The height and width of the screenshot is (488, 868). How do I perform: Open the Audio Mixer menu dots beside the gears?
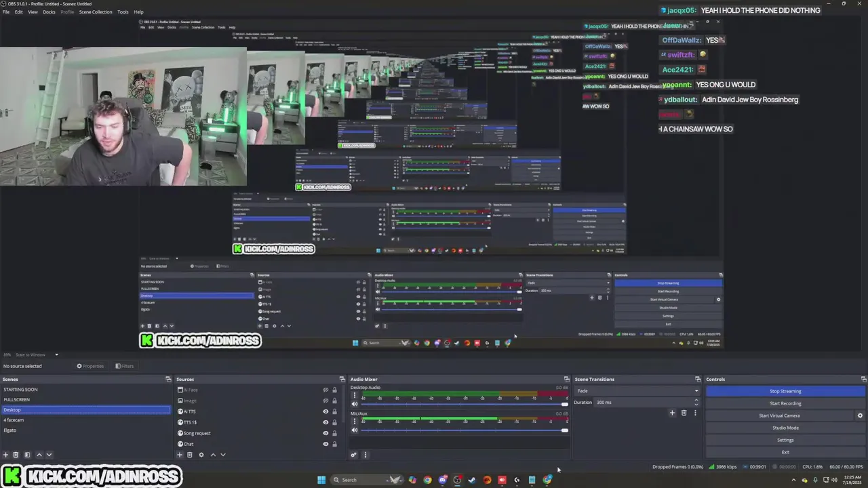[365, 455]
